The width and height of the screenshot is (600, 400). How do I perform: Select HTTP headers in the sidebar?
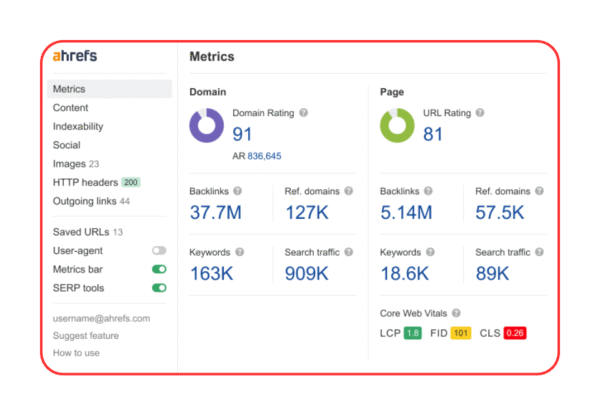click(85, 183)
